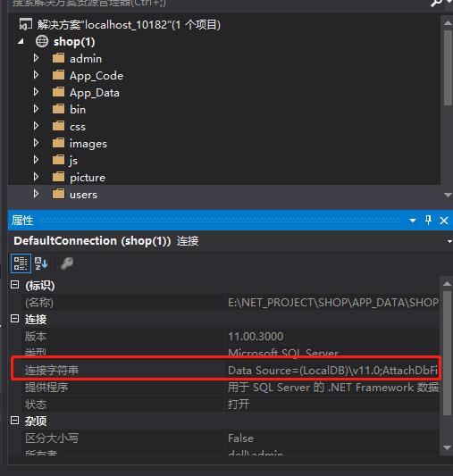This screenshot has width=453, height=476.
Task: Click the False value for 区分大小写
Action: click(x=240, y=438)
